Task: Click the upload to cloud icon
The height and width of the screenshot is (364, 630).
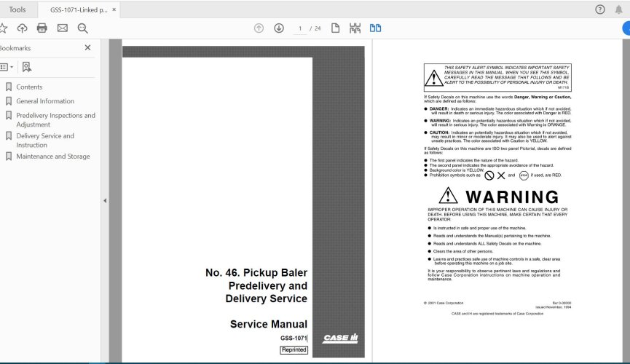Action: pos(23,28)
